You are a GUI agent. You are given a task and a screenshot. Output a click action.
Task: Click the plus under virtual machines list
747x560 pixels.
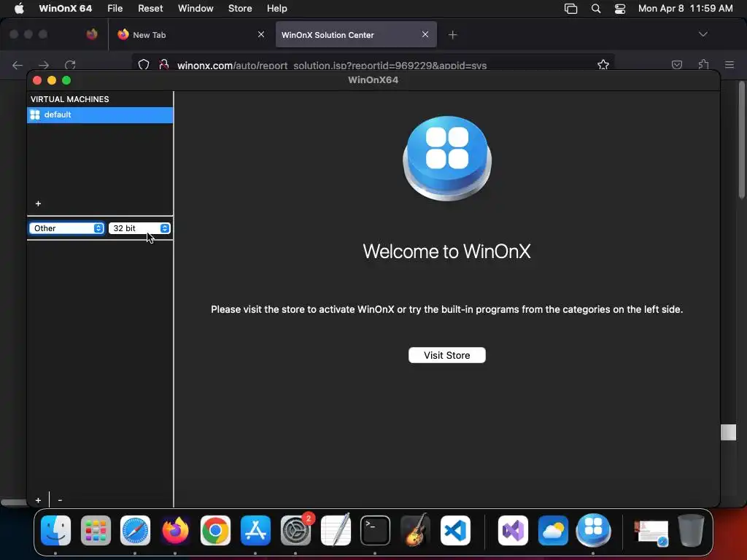click(38, 204)
